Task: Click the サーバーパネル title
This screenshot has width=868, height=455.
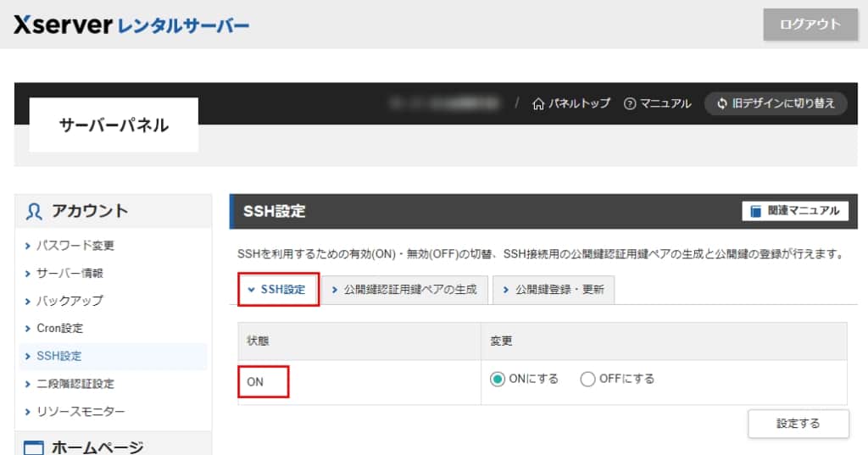Action: click(x=114, y=125)
